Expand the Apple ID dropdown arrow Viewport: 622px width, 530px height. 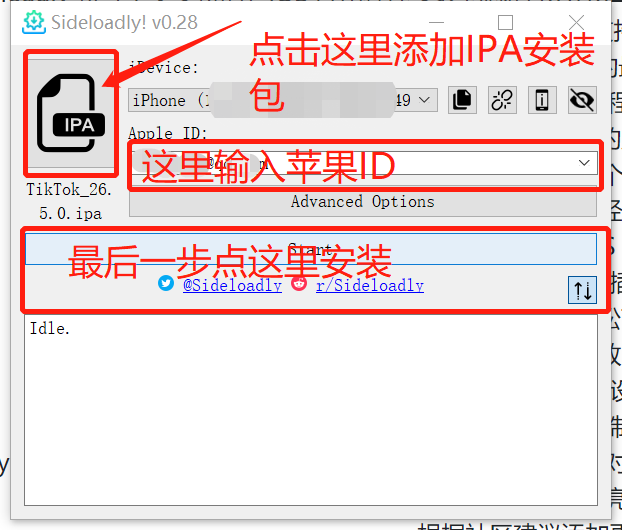(x=584, y=163)
